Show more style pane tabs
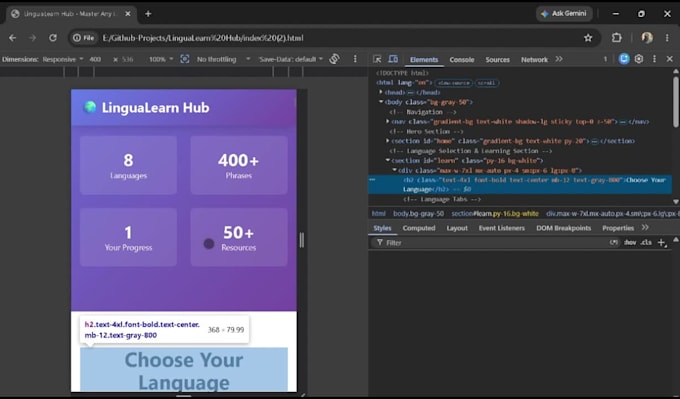 click(645, 228)
